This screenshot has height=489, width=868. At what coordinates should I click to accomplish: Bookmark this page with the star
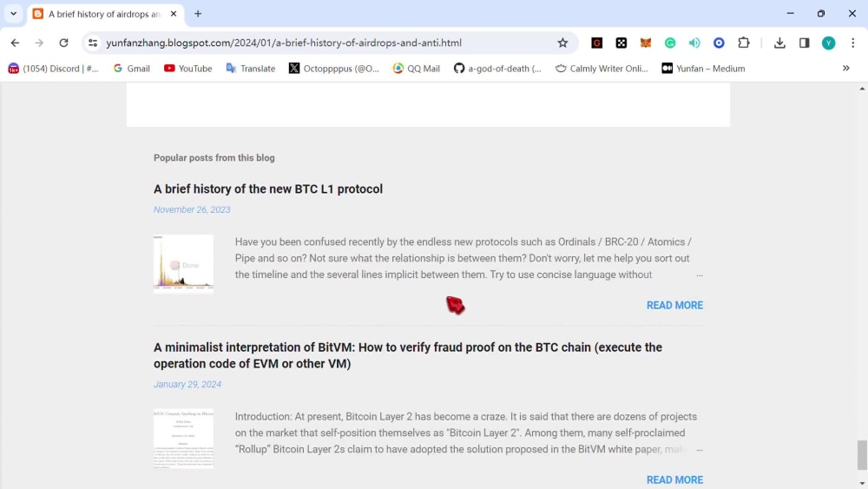click(x=562, y=43)
